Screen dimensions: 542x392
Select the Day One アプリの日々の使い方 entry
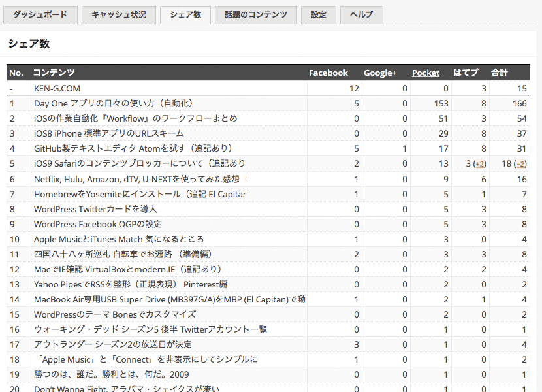[x=113, y=103]
